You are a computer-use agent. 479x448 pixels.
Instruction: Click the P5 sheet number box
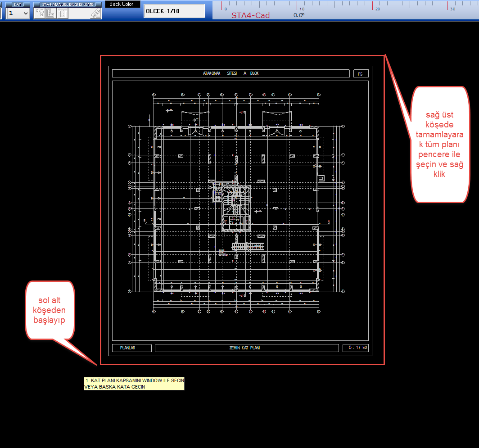[360, 74]
